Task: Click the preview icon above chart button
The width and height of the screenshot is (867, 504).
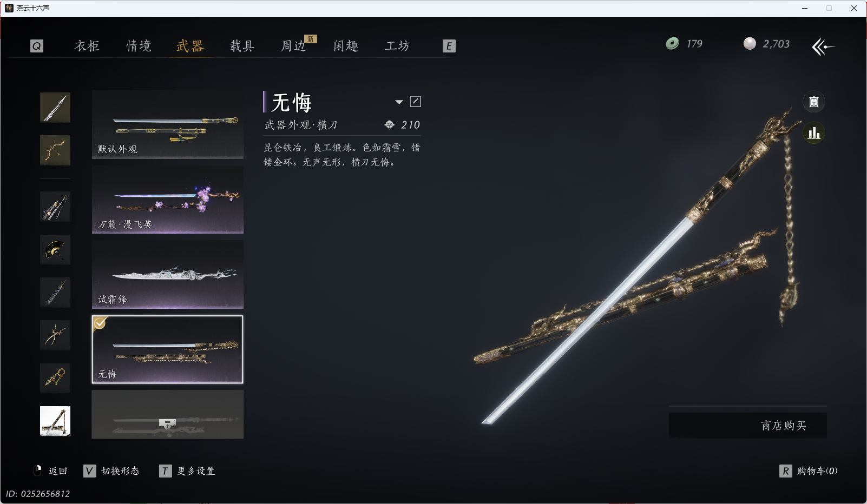Action: (814, 102)
